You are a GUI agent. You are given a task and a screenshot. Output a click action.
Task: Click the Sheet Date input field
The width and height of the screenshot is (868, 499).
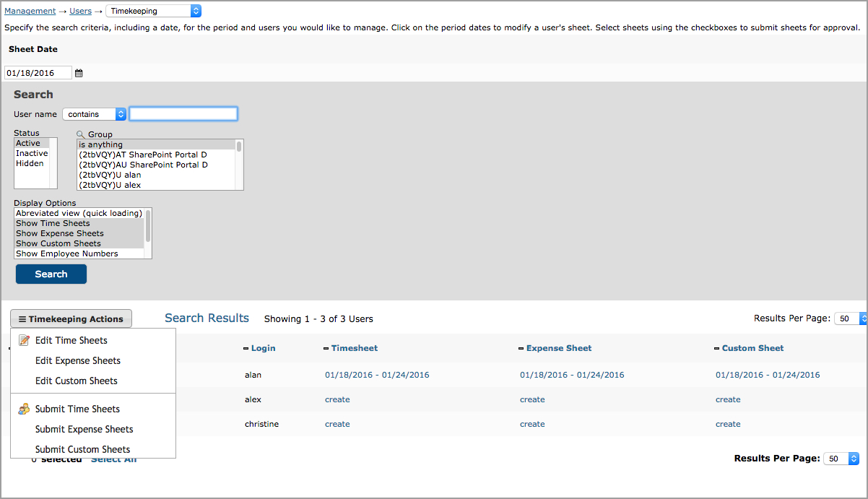[x=38, y=73]
